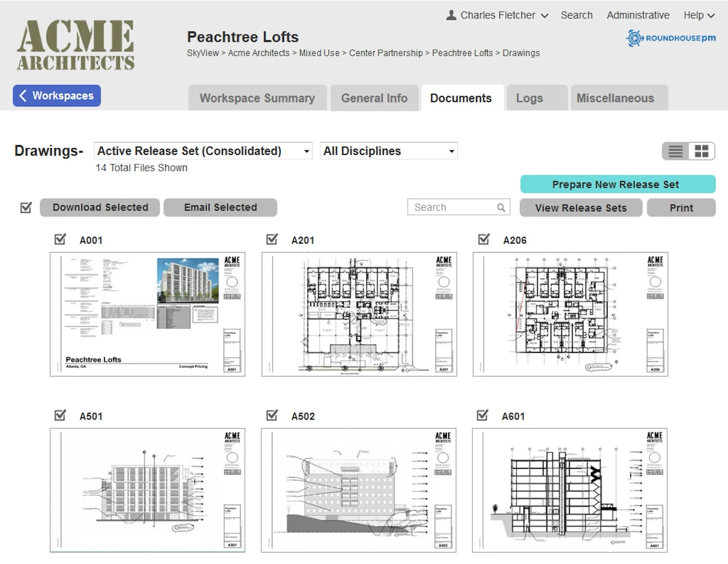
Task: Switch to Workspace Summary tab
Action: point(257,98)
